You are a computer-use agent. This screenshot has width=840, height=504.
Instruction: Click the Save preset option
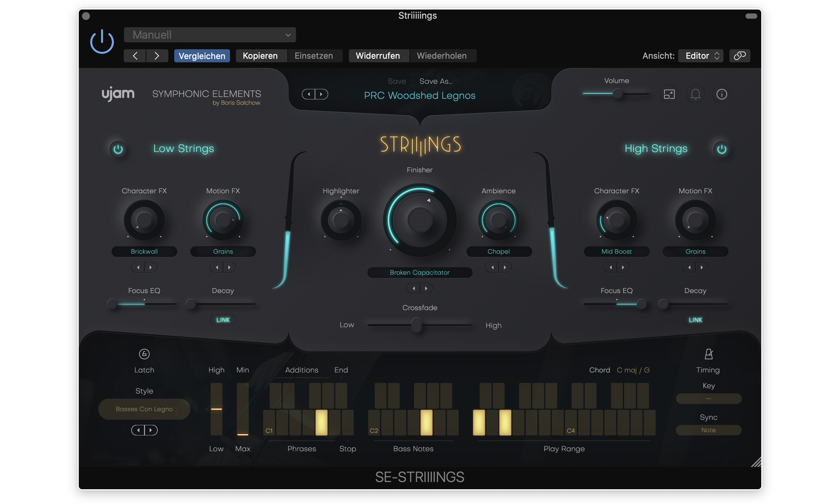[397, 81]
